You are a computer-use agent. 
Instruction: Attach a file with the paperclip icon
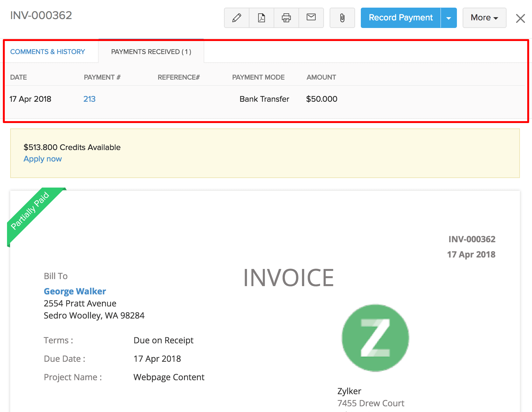(342, 18)
